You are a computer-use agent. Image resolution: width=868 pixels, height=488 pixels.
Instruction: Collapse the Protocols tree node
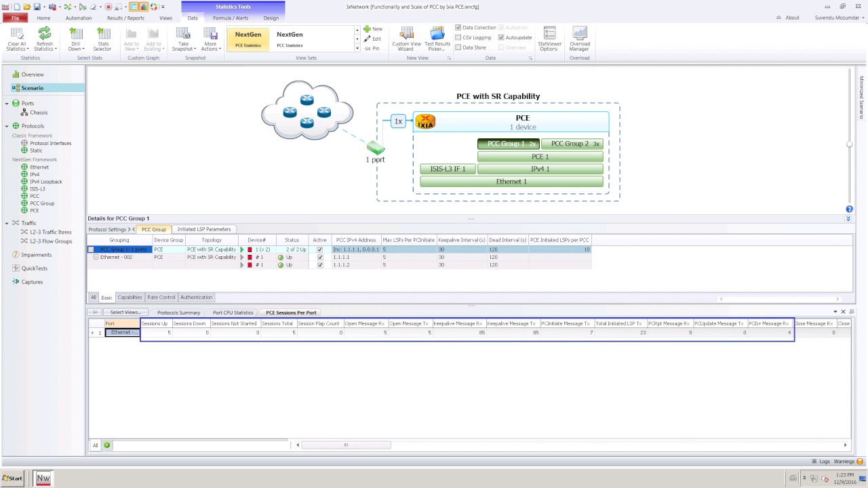pyautogui.click(x=7, y=126)
